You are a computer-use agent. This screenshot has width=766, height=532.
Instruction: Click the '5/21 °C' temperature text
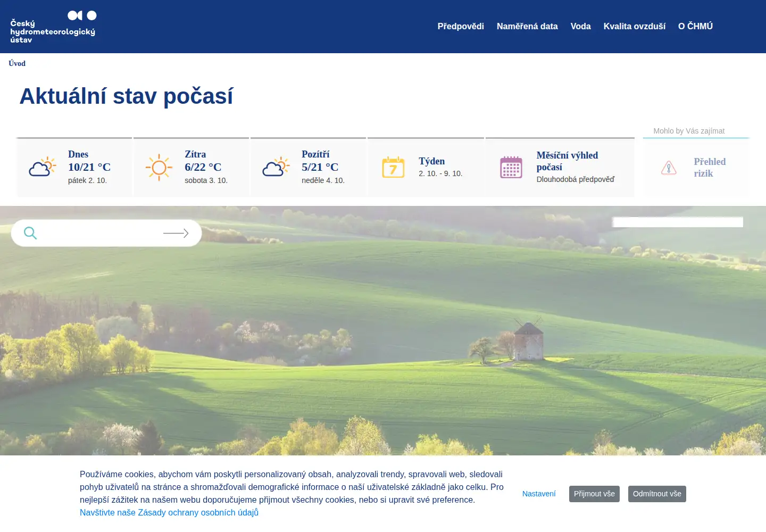320,167
